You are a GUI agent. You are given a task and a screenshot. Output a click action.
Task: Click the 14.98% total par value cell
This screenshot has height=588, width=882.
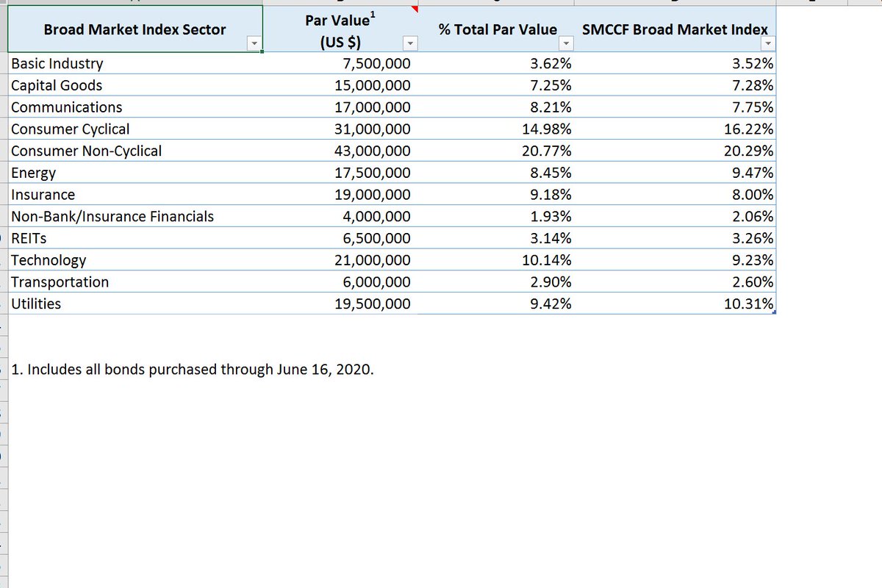tap(495, 129)
